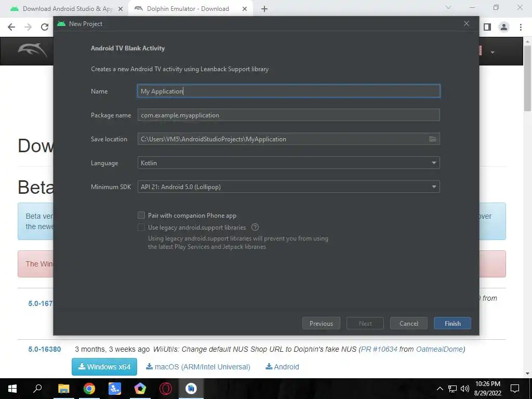Open Google Chrome from the taskbar

89,389
